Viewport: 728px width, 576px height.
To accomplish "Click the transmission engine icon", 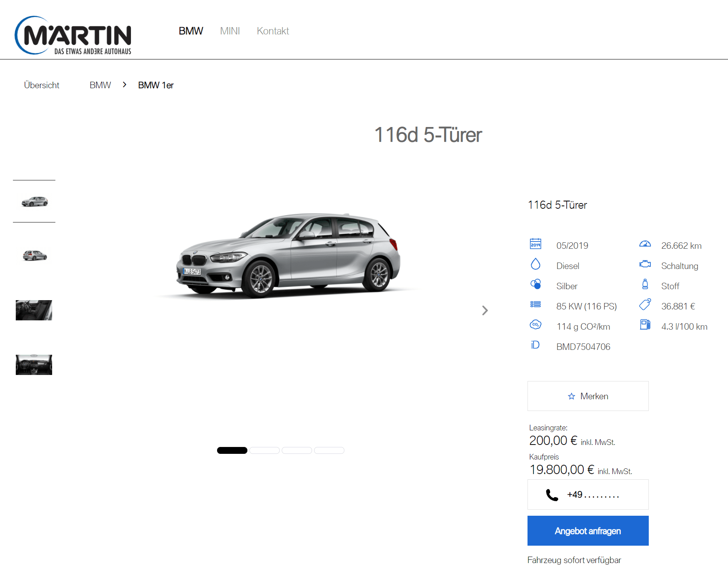I will tap(645, 264).
